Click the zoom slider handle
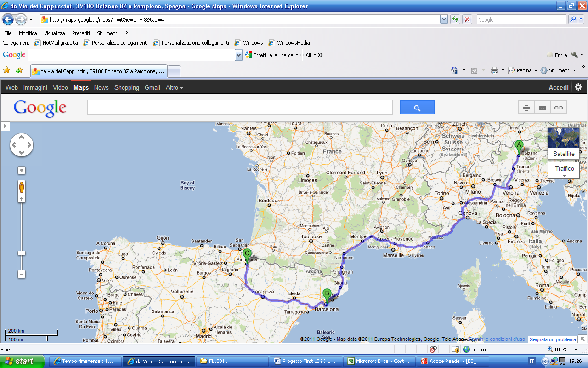588x368 pixels. point(22,253)
